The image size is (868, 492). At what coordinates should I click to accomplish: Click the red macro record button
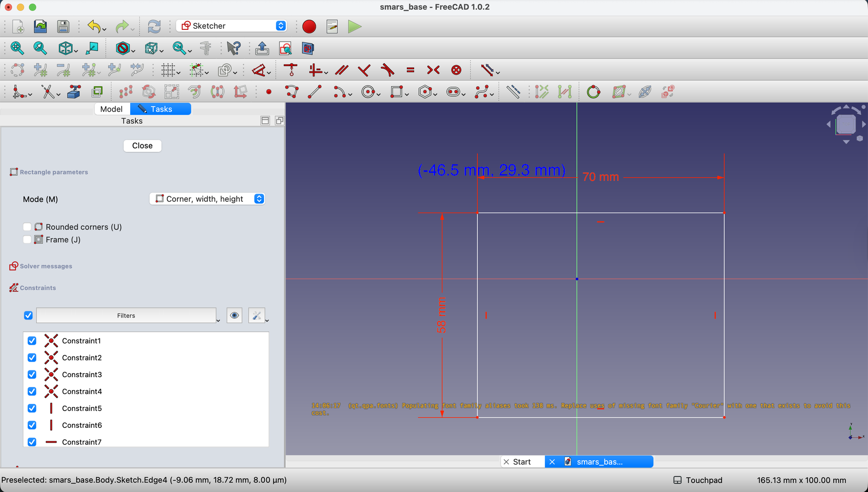click(x=309, y=27)
